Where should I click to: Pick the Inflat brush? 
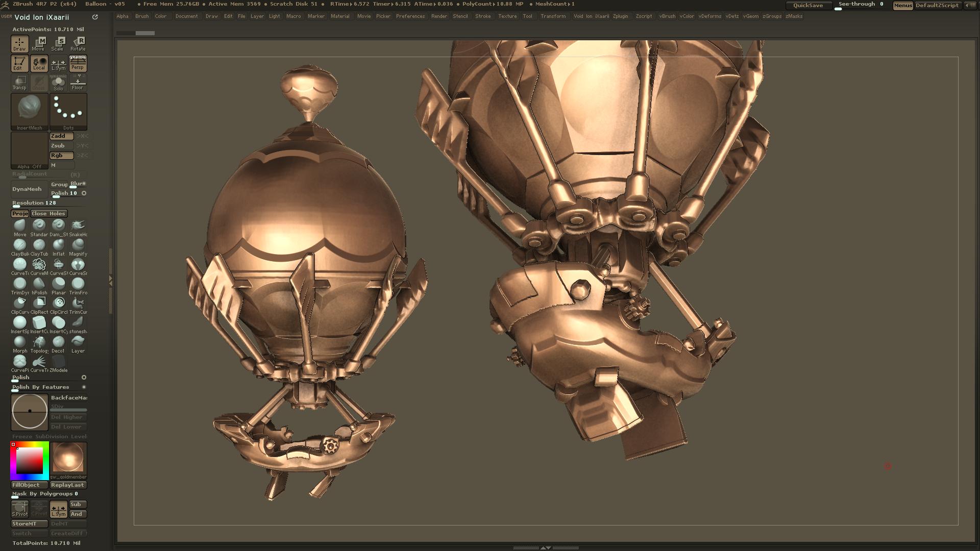click(59, 245)
